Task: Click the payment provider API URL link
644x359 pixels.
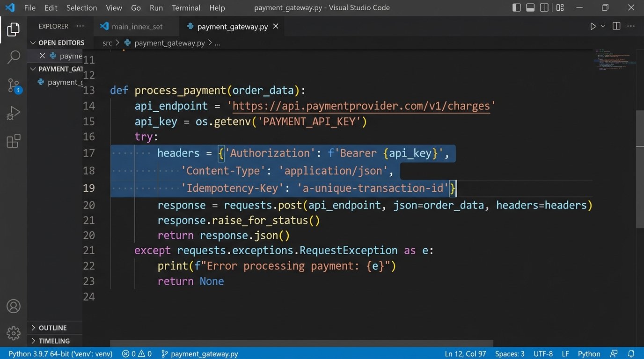Action: (361, 106)
